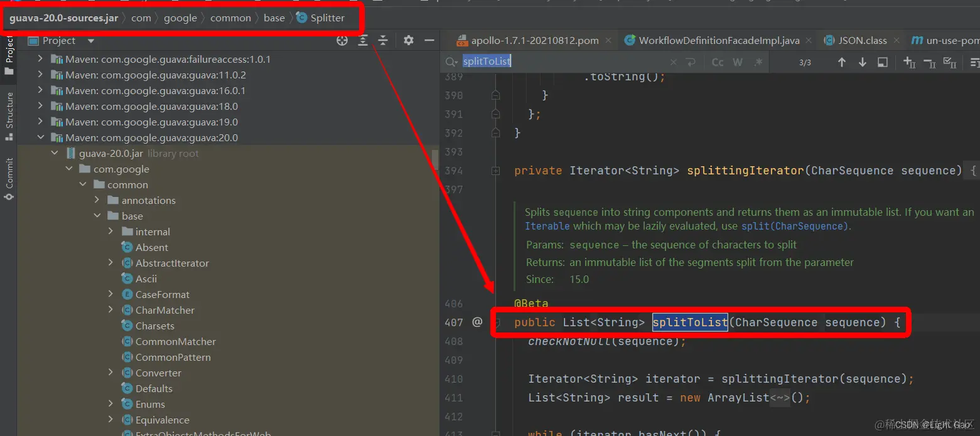The height and width of the screenshot is (436, 980).
Task: Close the WorkflowDefinitionFacadeImpl.java tab
Action: [x=809, y=41]
